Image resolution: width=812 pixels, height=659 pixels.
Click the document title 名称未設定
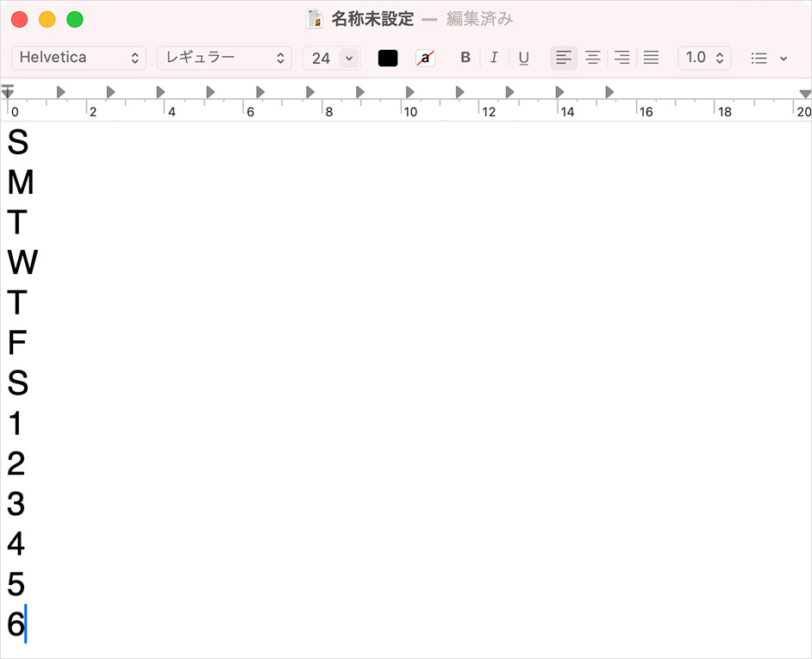(372, 19)
